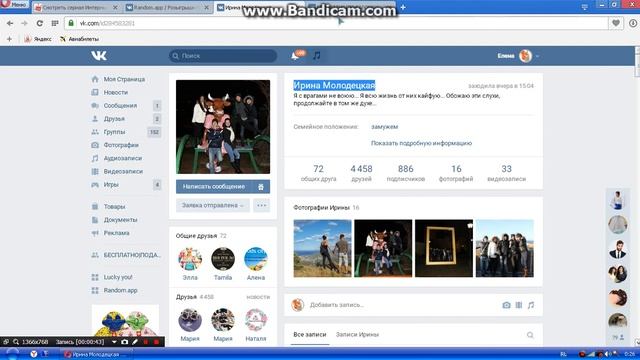Open friend Наталя avatar

click(x=256, y=320)
